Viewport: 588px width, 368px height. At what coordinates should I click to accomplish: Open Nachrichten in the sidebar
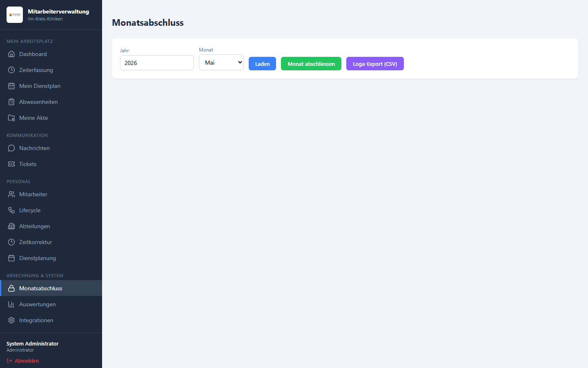(51, 148)
